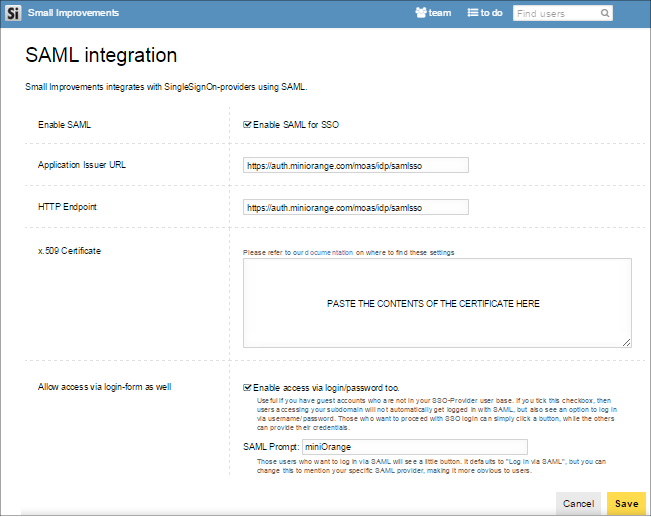Click the Enable SAML row label
The width and height of the screenshot is (651, 517).
64,125
